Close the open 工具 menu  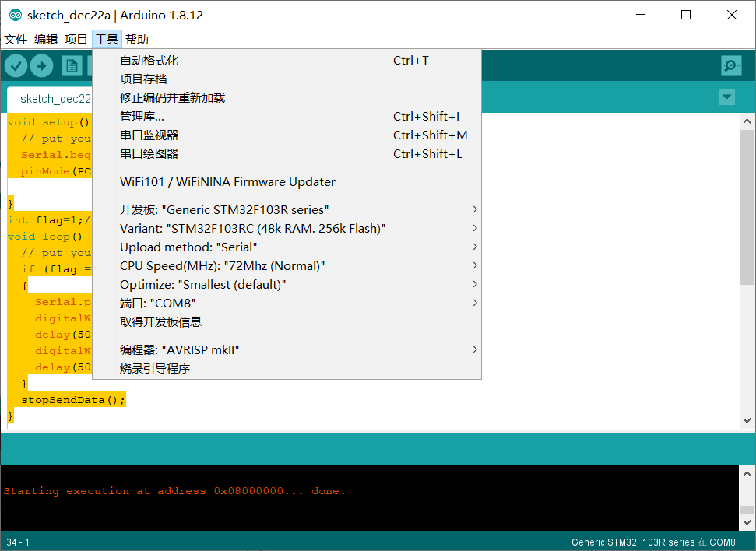[107, 39]
